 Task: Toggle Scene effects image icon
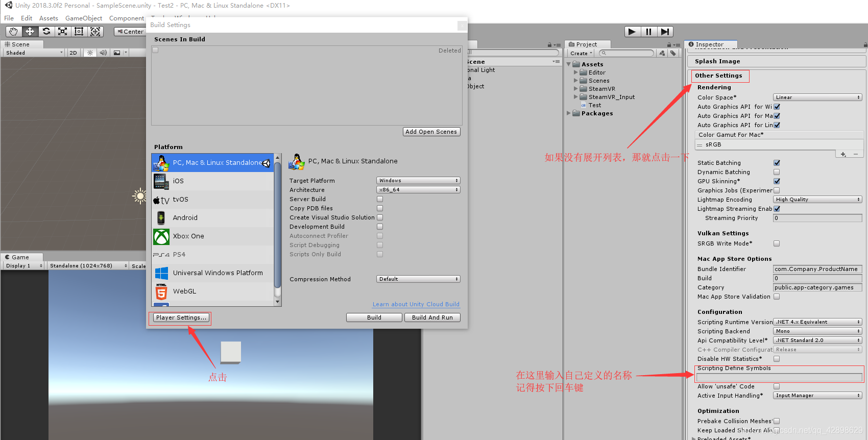[x=117, y=53]
